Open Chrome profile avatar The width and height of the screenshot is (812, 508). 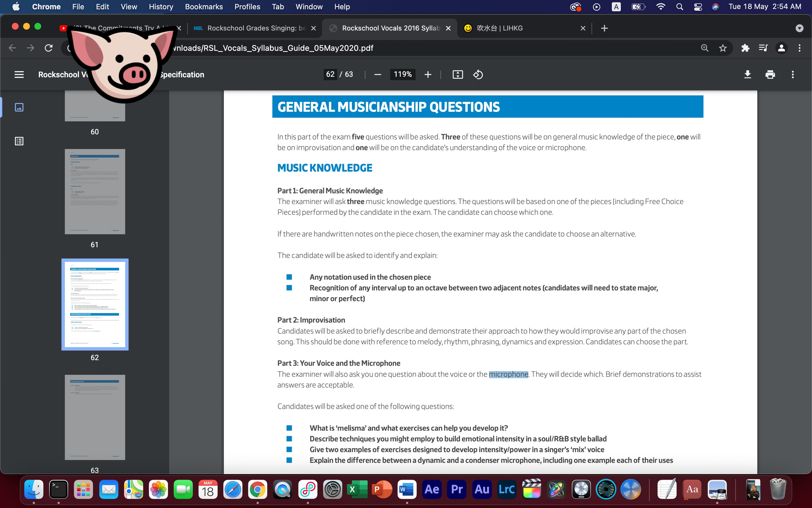click(782, 48)
